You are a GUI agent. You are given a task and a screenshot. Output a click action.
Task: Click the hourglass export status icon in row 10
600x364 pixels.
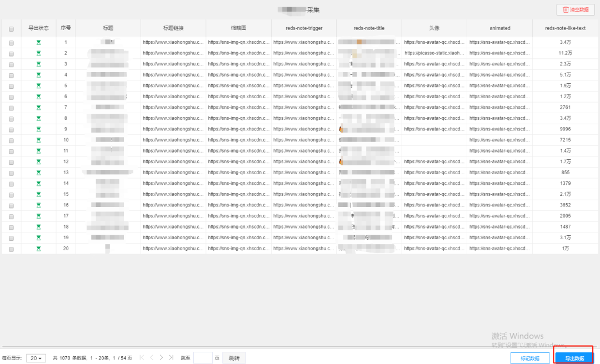pos(38,140)
